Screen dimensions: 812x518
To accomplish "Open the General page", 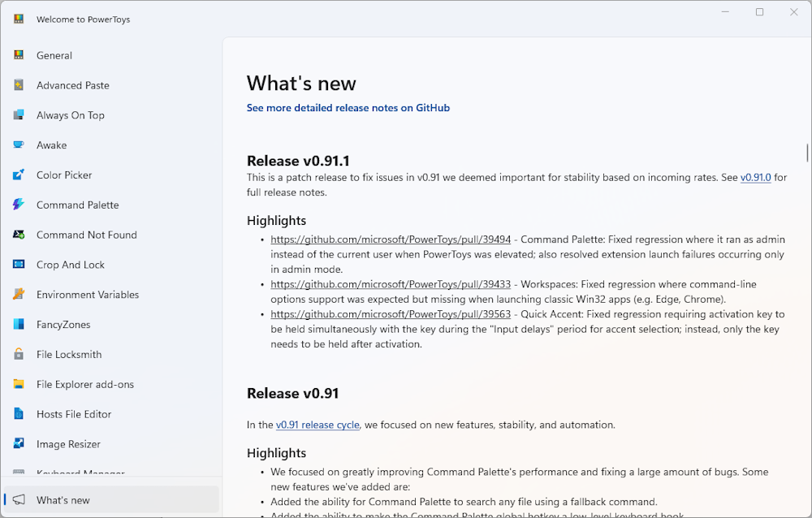I will point(111,55).
